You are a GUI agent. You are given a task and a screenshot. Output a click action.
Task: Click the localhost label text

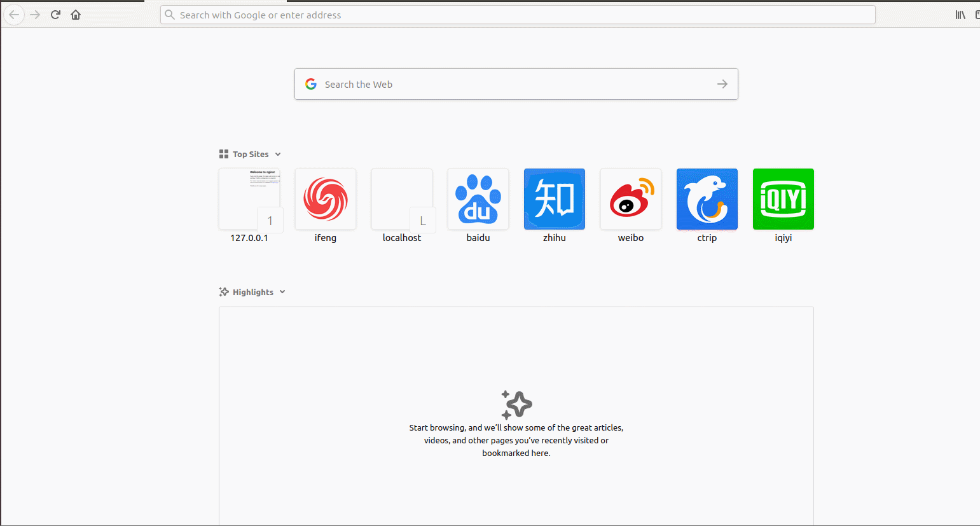402,238
